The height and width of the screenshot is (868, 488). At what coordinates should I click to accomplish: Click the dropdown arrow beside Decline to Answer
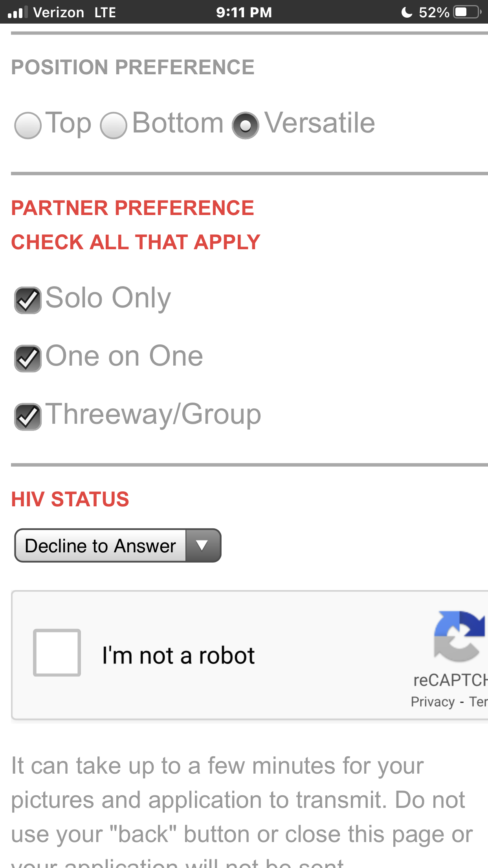202,546
